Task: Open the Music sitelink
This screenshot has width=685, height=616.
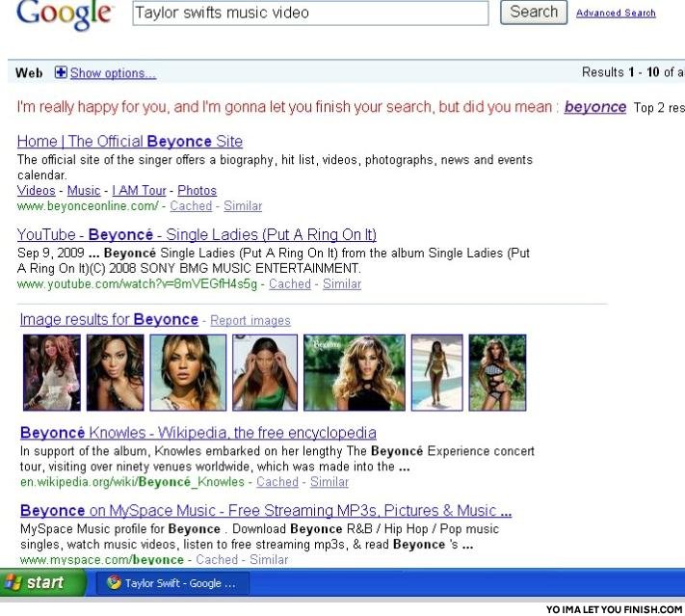Action: 84,191
